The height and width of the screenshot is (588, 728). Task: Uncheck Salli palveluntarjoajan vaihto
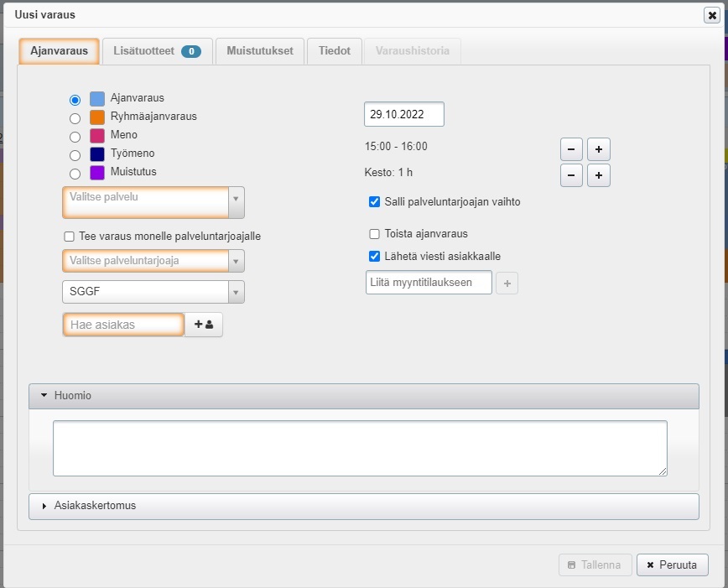click(x=374, y=202)
